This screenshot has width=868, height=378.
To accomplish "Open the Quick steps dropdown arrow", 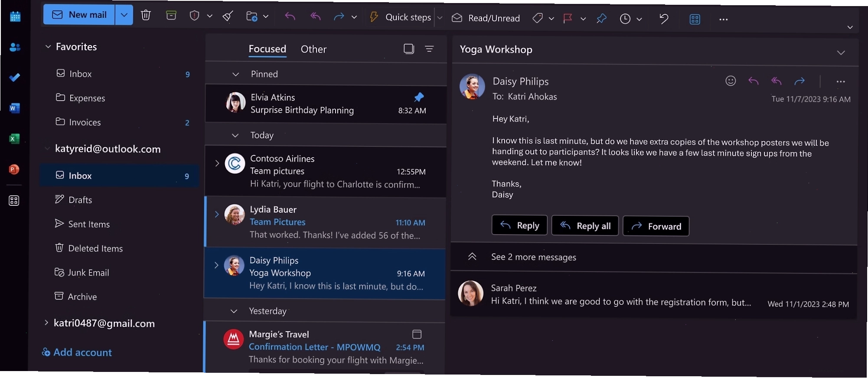I will [x=440, y=18].
